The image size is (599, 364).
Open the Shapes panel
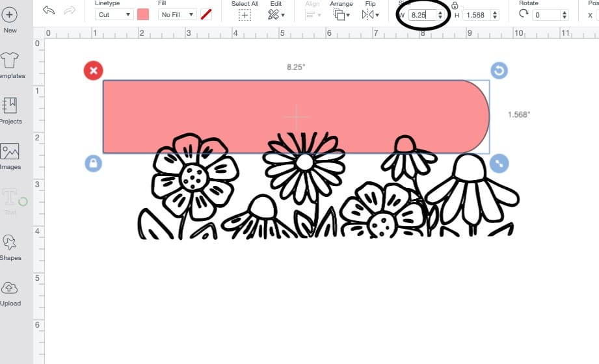(x=9, y=242)
